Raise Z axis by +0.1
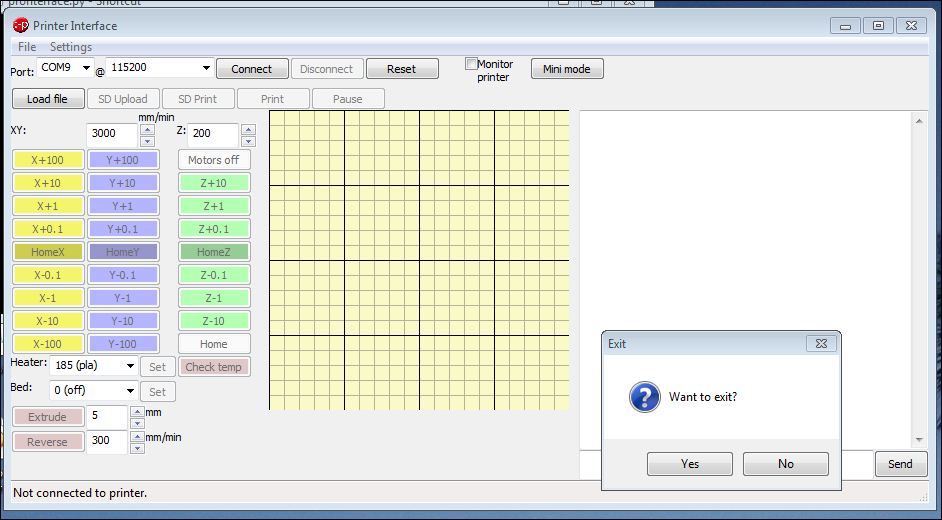Image resolution: width=942 pixels, height=520 pixels. pos(214,229)
